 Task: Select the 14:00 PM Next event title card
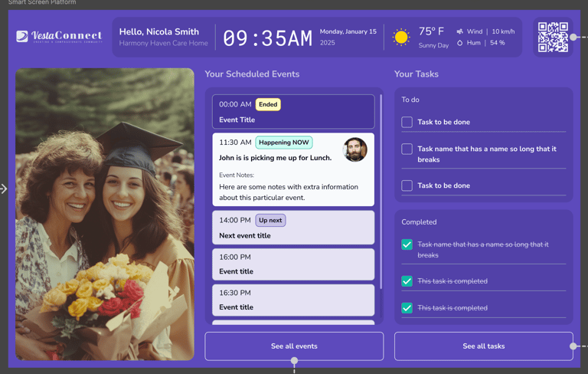tap(293, 228)
